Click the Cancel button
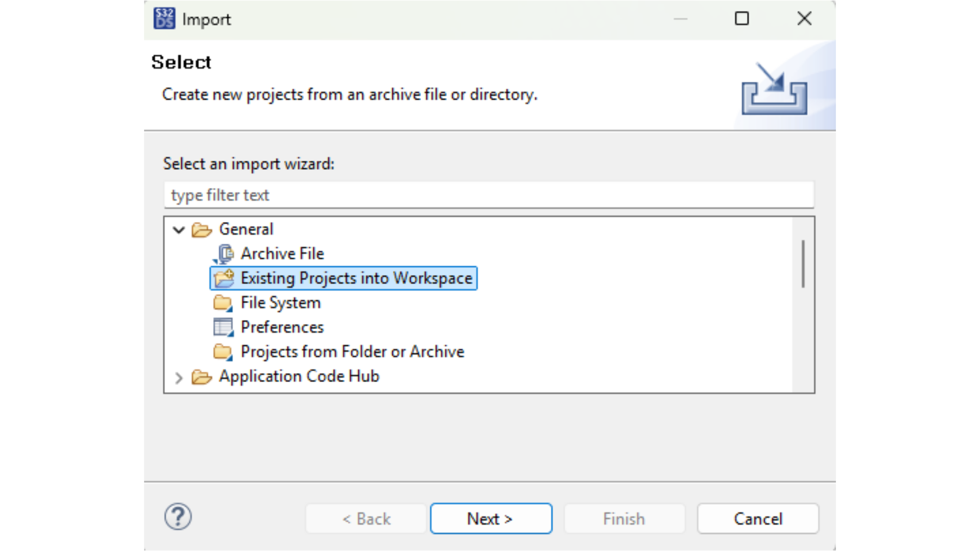Viewport: 980px width, 551px height. coord(758,518)
